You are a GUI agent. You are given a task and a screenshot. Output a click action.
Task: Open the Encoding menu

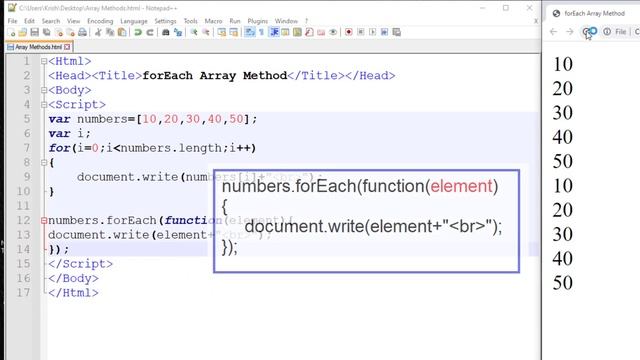pos(100,21)
